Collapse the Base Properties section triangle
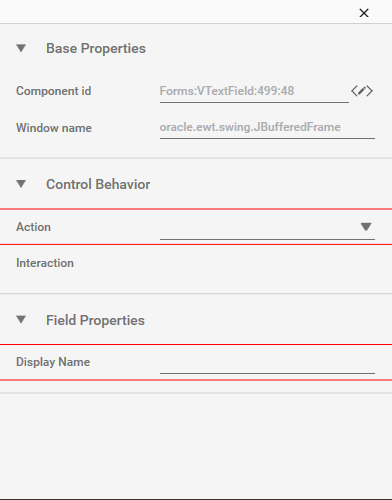392x500 pixels. click(x=21, y=48)
